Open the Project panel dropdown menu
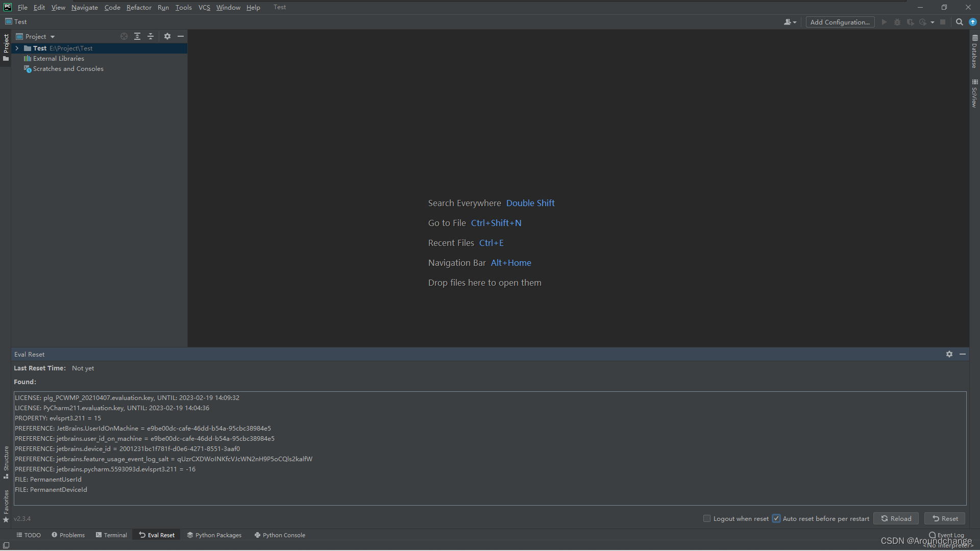This screenshot has width=980, height=551. point(53,36)
